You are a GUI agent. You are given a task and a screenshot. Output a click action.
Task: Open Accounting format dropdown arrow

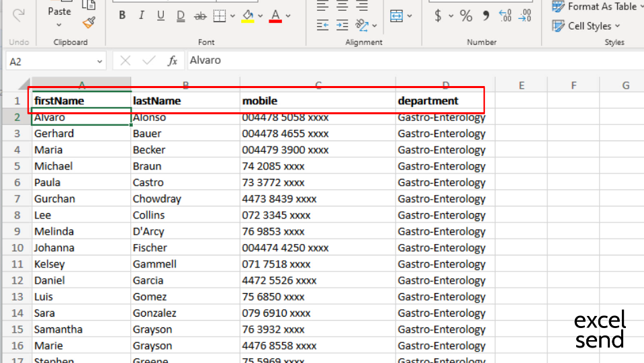click(451, 16)
